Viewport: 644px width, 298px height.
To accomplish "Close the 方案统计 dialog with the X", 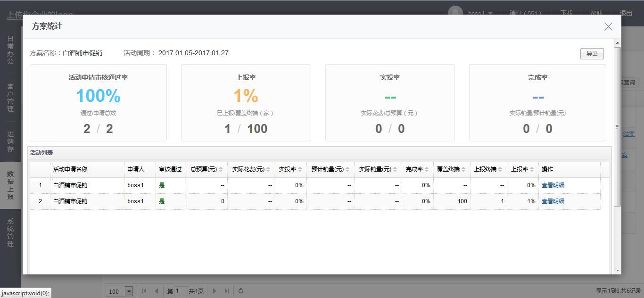I will click(x=608, y=27).
